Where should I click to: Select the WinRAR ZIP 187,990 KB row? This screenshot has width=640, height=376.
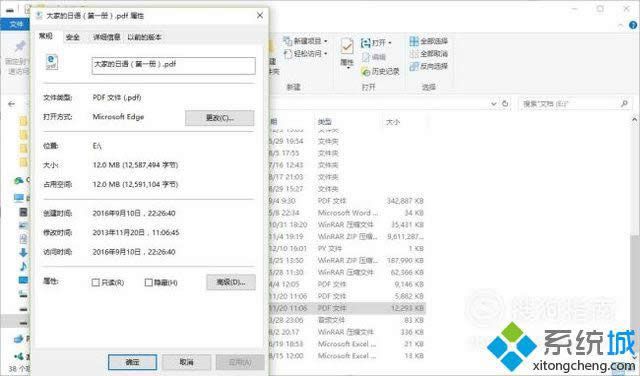coord(347,260)
